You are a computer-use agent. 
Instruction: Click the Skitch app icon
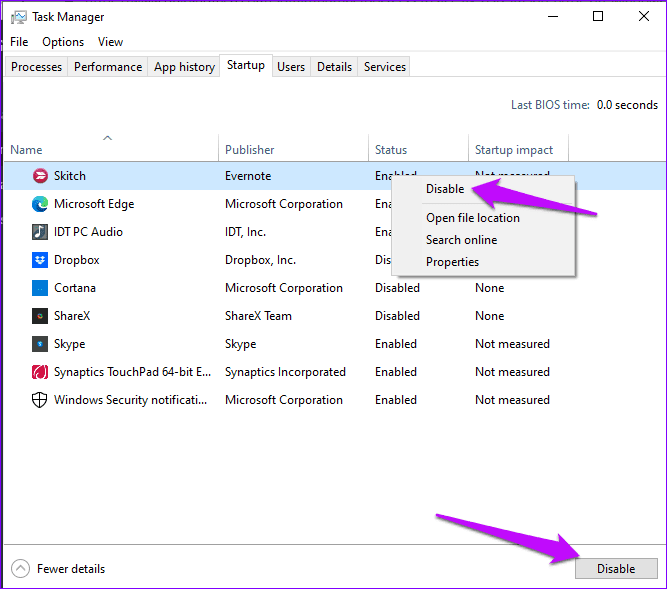point(40,176)
